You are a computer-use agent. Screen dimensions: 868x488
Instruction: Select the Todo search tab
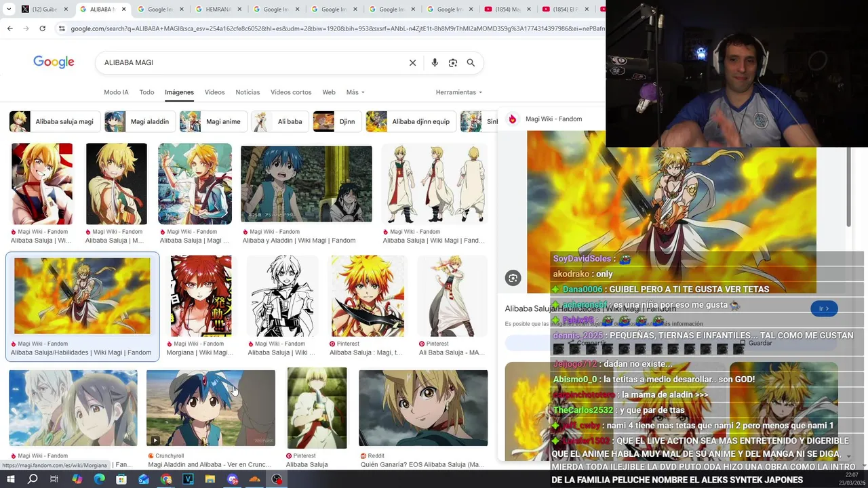tap(146, 92)
